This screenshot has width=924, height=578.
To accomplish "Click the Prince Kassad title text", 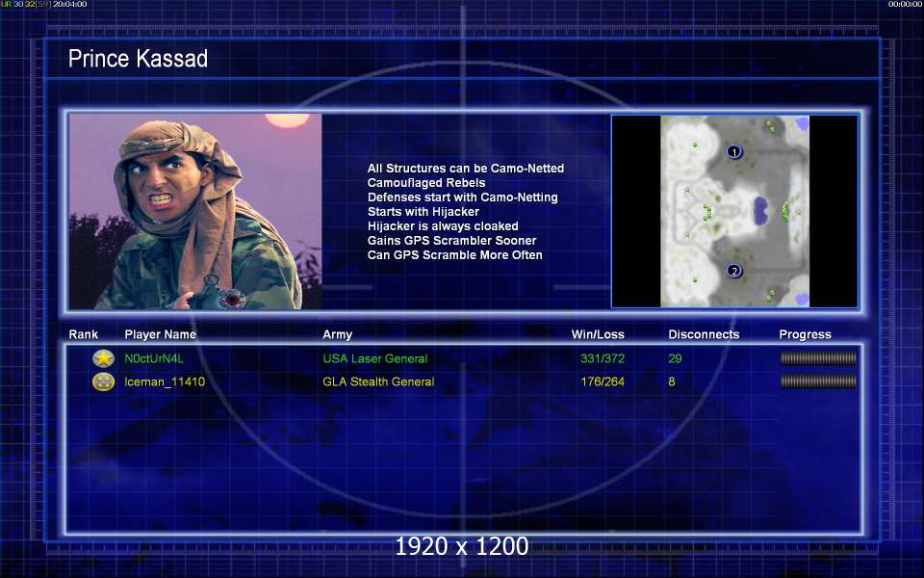I will 138,59.
